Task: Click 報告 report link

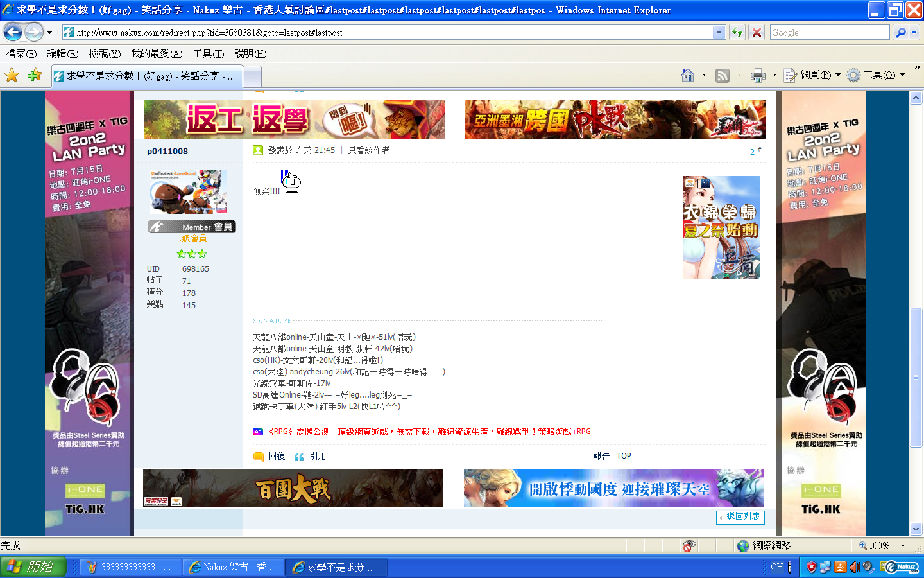Action: (x=601, y=456)
